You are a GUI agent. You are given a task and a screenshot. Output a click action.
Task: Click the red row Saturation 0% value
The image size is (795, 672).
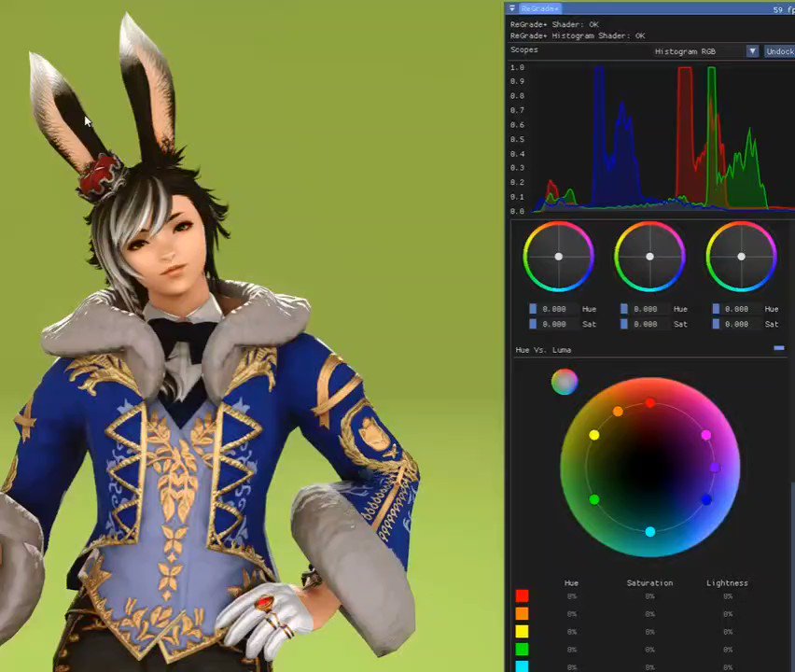click(649, 596)
